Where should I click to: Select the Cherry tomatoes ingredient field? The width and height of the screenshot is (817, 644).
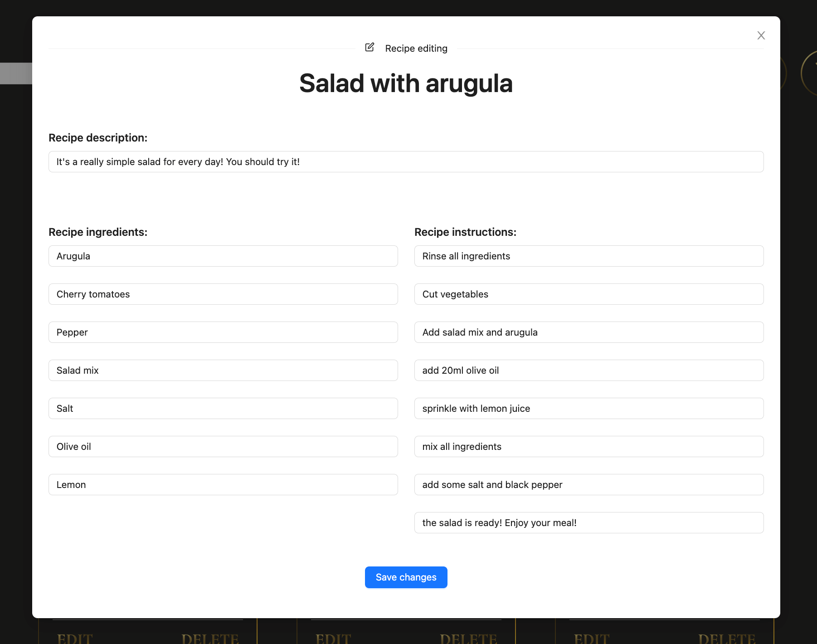point(223,294)
